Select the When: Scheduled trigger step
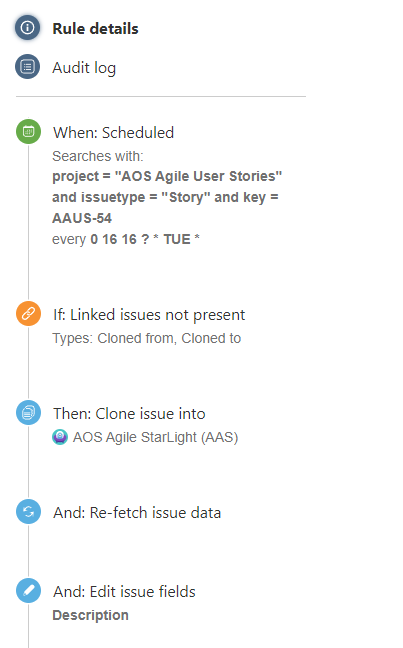 pyautogui.click(x=114, y=133)
